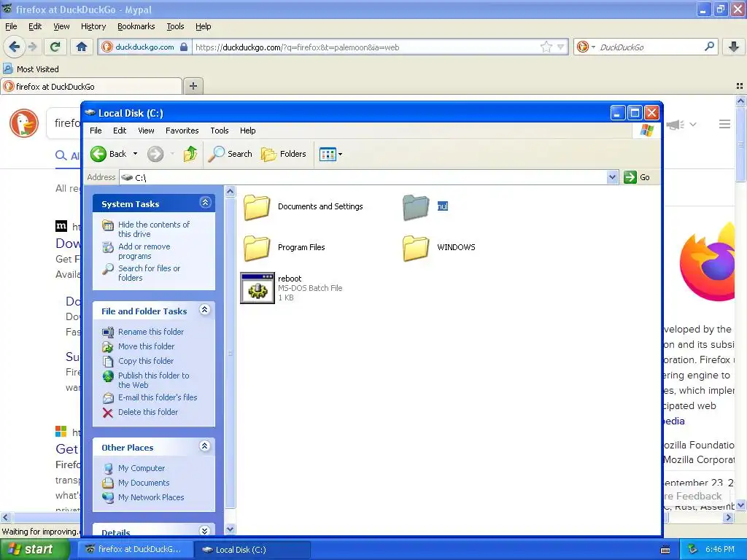Open Mypal downloads arrow icon
Viewport: 747px width, 560px height.
(x=734, y=47)
